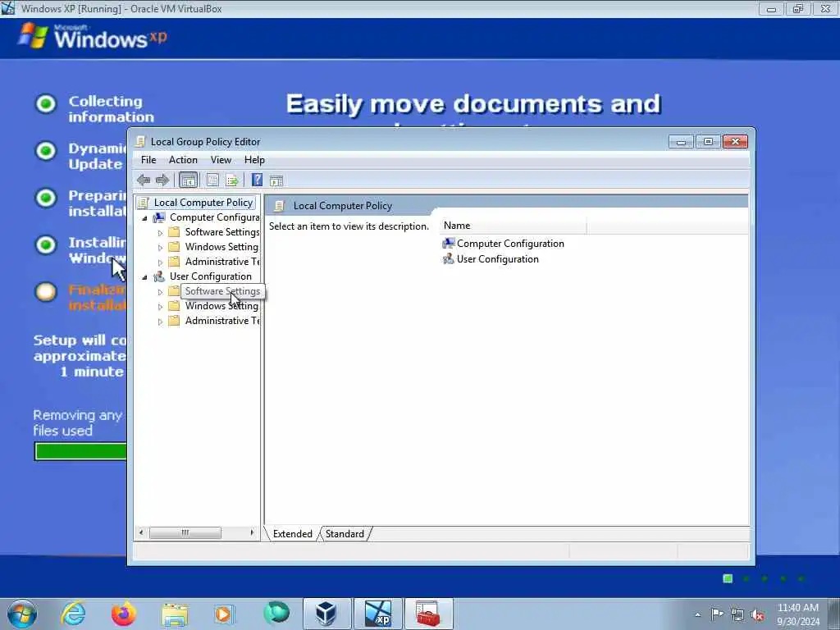Go forward with the toolbar Forward arrow
This screenshot has width=840, height=630.
162,180
